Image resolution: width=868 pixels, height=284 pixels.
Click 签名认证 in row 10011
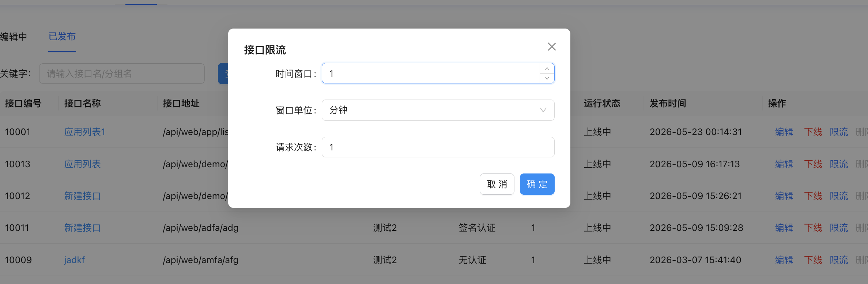[x=477, y=228]
